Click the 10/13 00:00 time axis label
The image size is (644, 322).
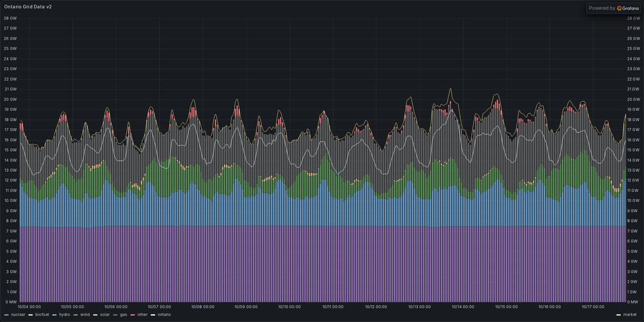(x=420, y=308)
